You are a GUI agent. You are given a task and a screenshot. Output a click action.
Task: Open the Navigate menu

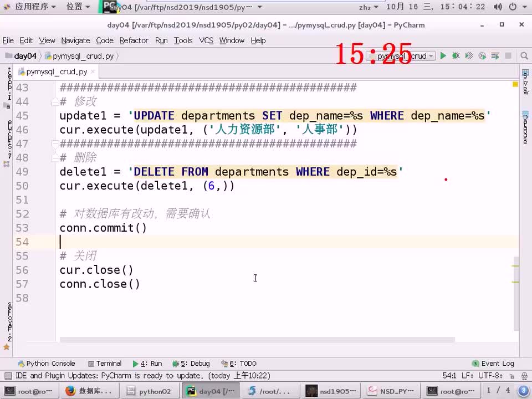76,40
